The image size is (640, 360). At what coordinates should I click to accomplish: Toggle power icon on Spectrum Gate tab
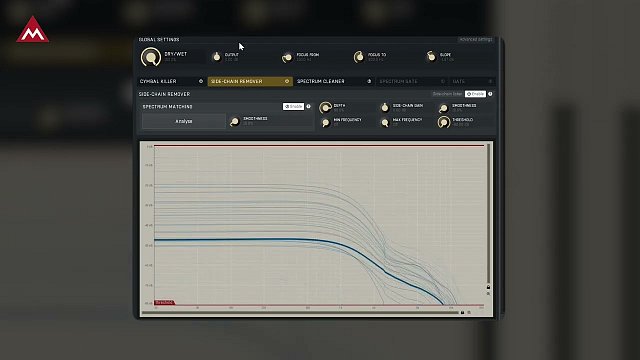[443, 81]
